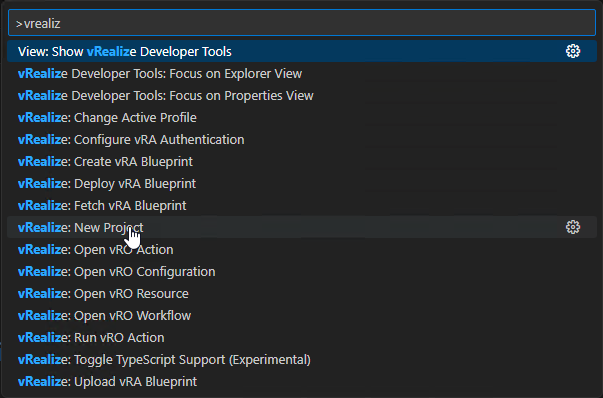Select vRealize: Open vRO Configuration
The height and width of the screenshot is (398, 603).
pos(302,271)
